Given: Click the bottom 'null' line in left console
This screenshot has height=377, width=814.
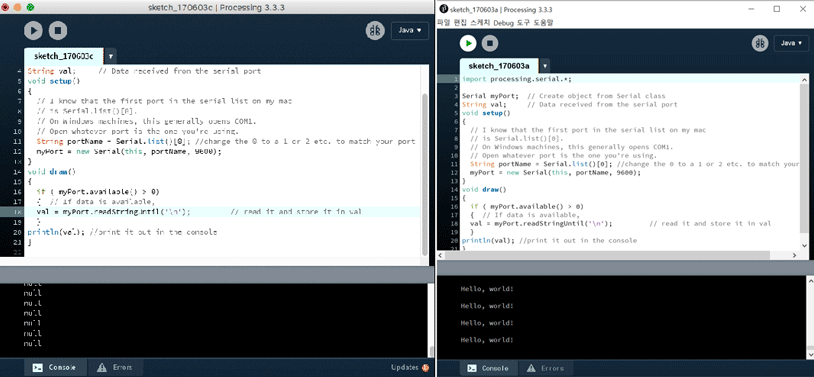Looking at the screenshot, I should 33,343.
